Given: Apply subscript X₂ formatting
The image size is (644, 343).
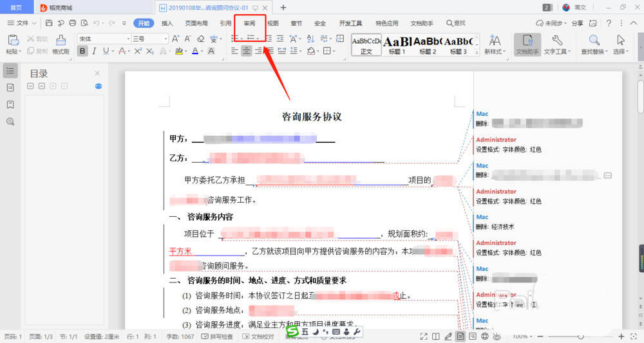Looking at the screenshot, I should tap(150, 51).
